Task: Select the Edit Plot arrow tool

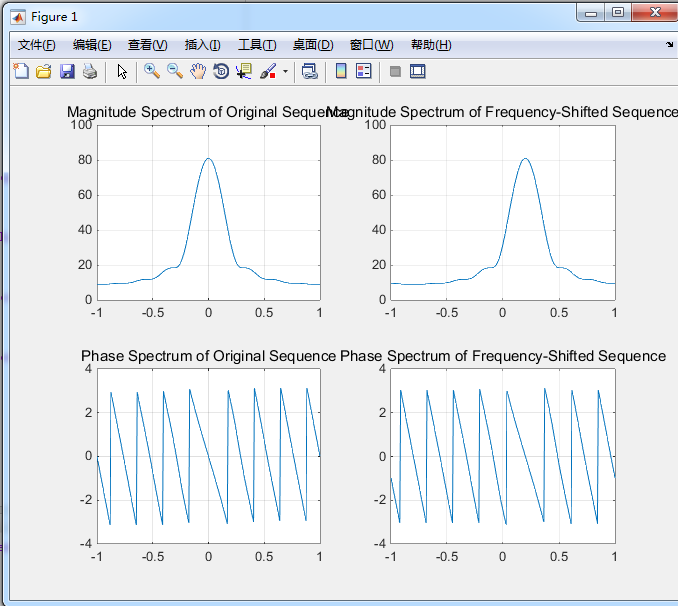Action: tap(122, 71)
